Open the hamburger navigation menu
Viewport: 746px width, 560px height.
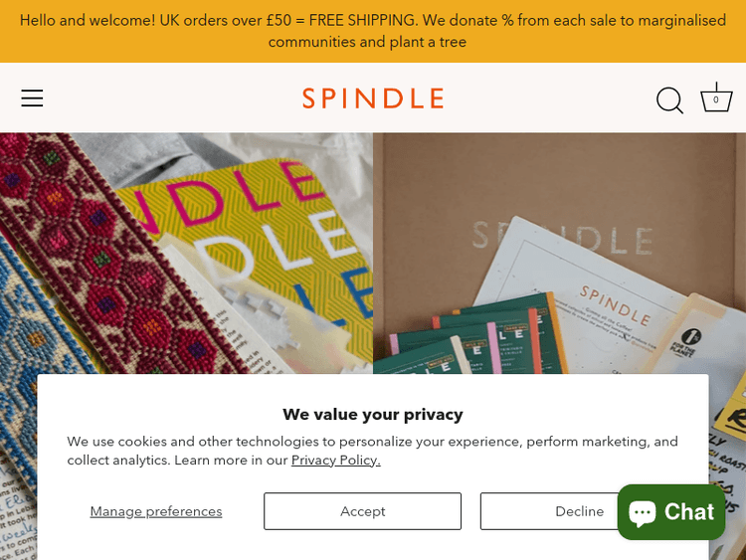(32, 97)
